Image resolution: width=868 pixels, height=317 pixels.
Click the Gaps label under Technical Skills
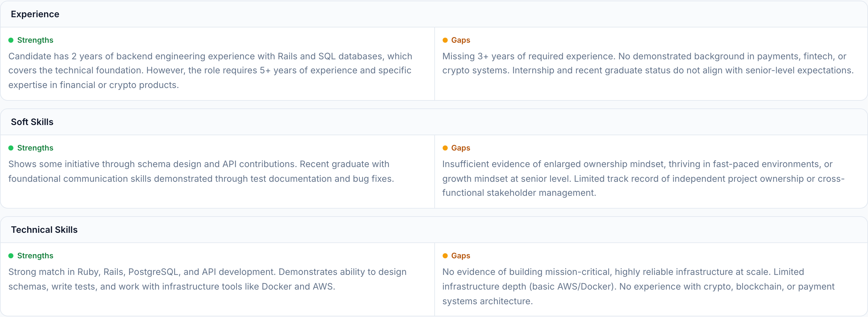point(460,256)
